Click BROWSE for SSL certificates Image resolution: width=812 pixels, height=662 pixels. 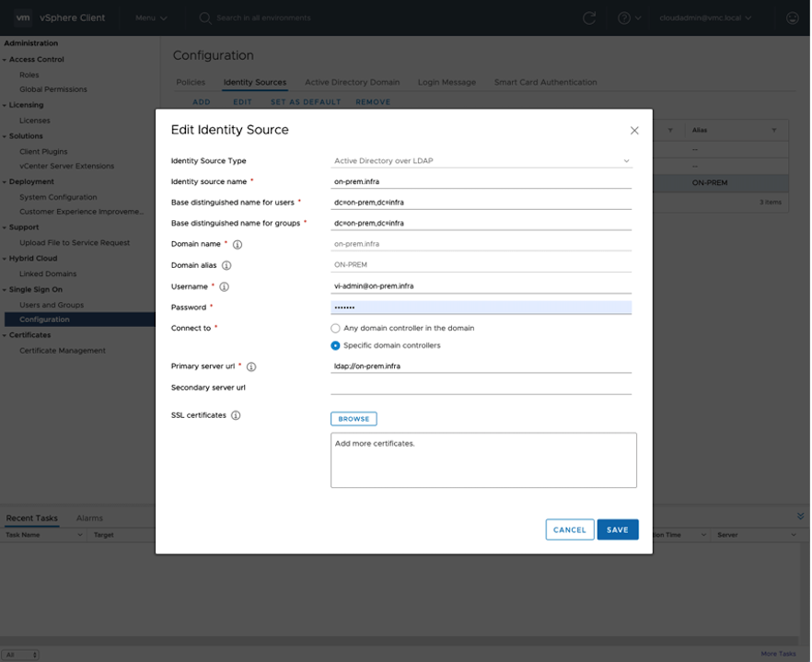pos(354,419)
